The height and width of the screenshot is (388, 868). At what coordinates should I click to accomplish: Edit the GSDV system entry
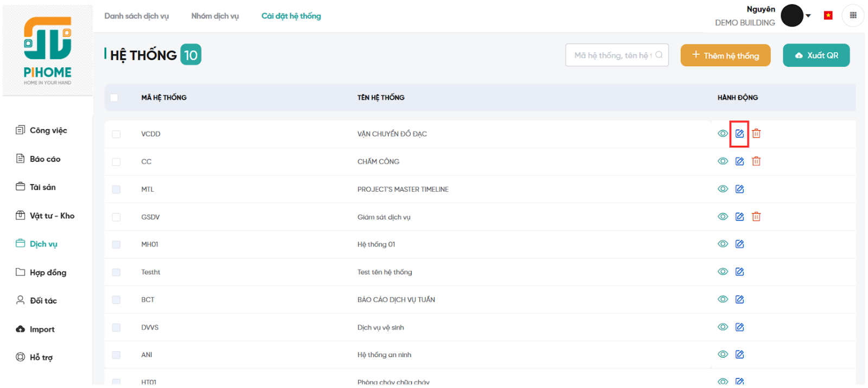click(x=739, y=217)
